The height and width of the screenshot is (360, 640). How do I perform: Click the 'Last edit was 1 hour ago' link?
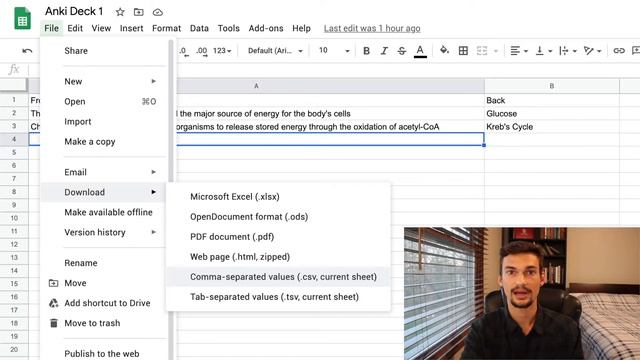point(372,29)
